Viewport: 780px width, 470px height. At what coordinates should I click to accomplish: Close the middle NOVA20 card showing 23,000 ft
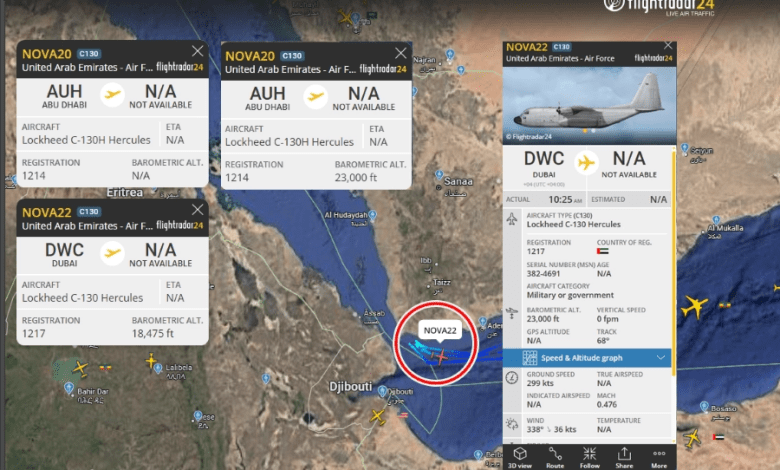coord(400,53)
